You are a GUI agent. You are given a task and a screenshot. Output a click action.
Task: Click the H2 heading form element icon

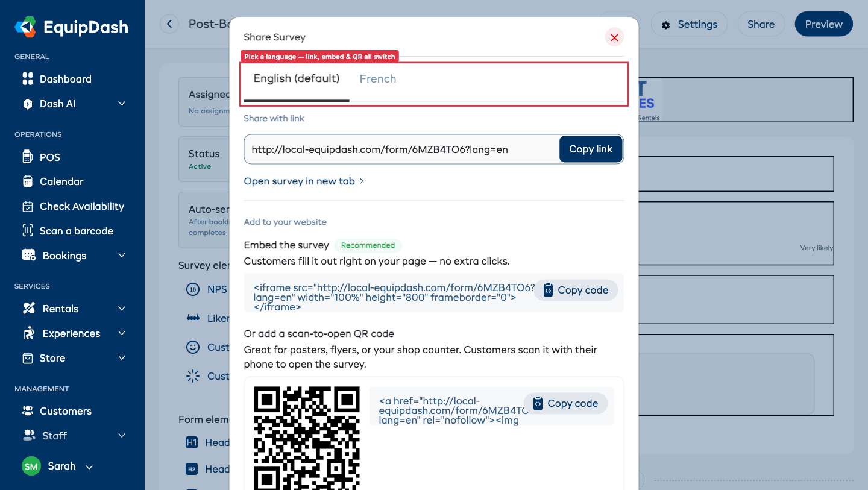[192, 469]
